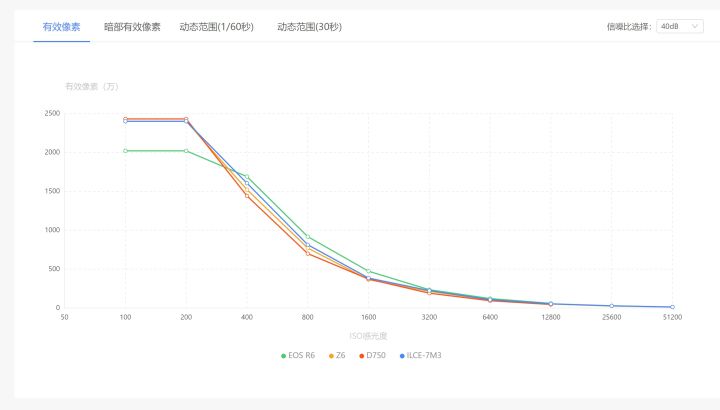Click the dropdown arrow next to 40dB

coord(696,26)
